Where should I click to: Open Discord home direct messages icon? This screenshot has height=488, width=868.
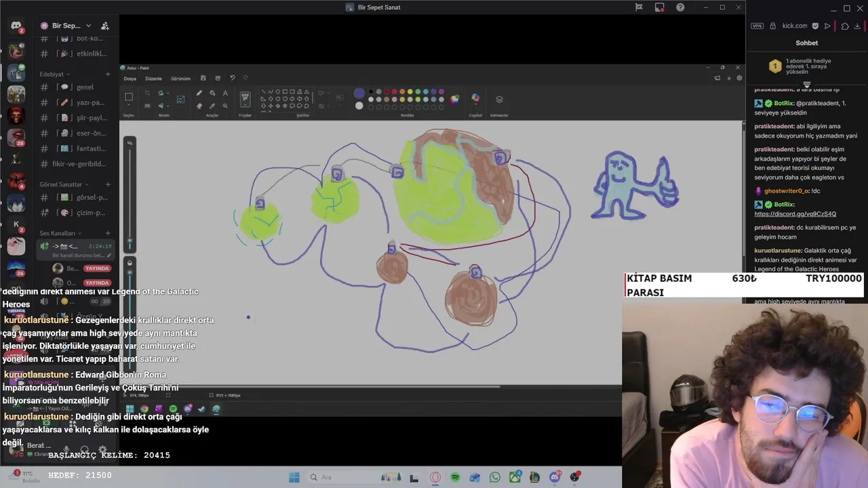click(x=16, y=26)
